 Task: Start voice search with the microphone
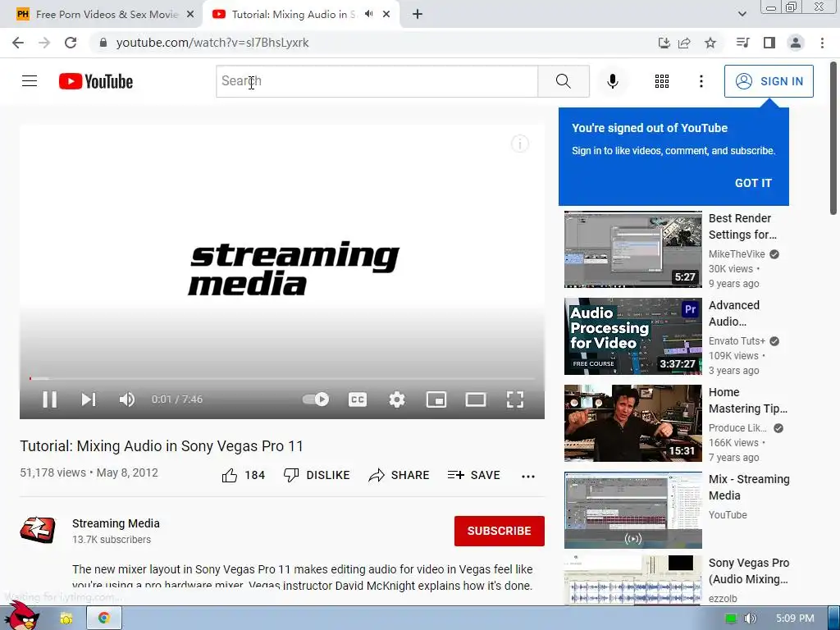(x=612, y=81)
